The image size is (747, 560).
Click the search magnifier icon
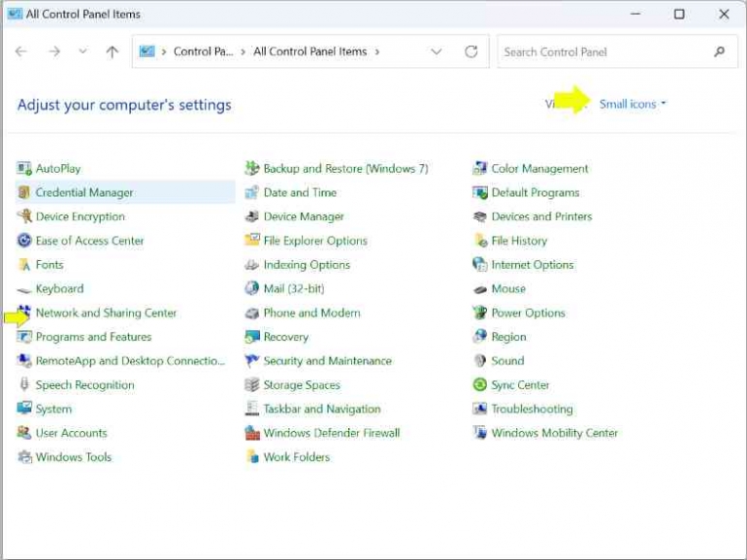[719, 51]
